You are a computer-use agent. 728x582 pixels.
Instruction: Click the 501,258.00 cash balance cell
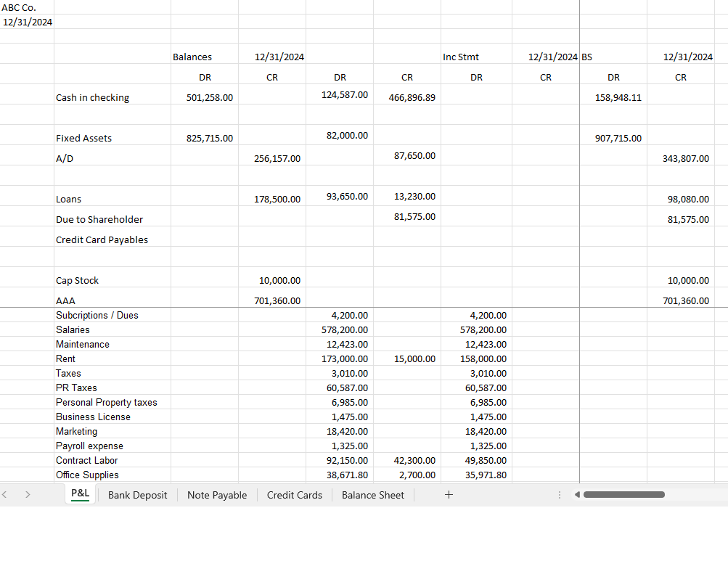click(210, 98)
